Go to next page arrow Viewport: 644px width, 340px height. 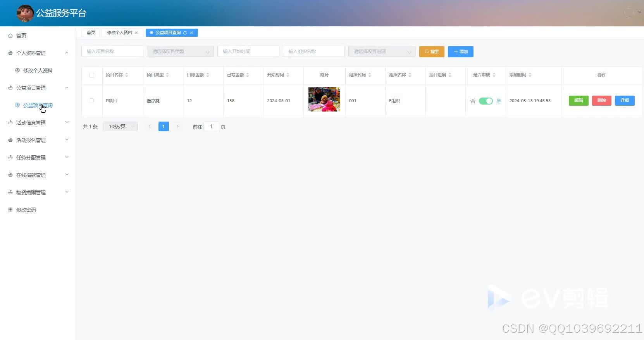178,127
